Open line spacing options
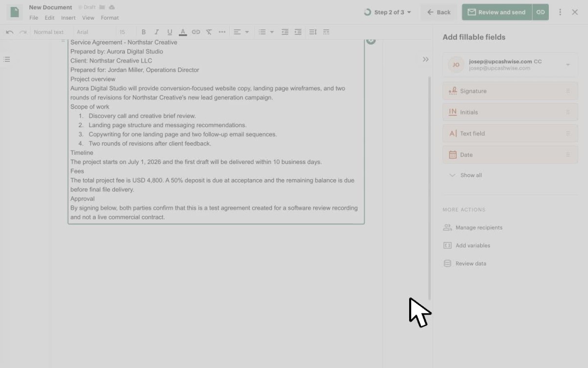This screenshot has height=368, width=588. [x=313, y=32]
